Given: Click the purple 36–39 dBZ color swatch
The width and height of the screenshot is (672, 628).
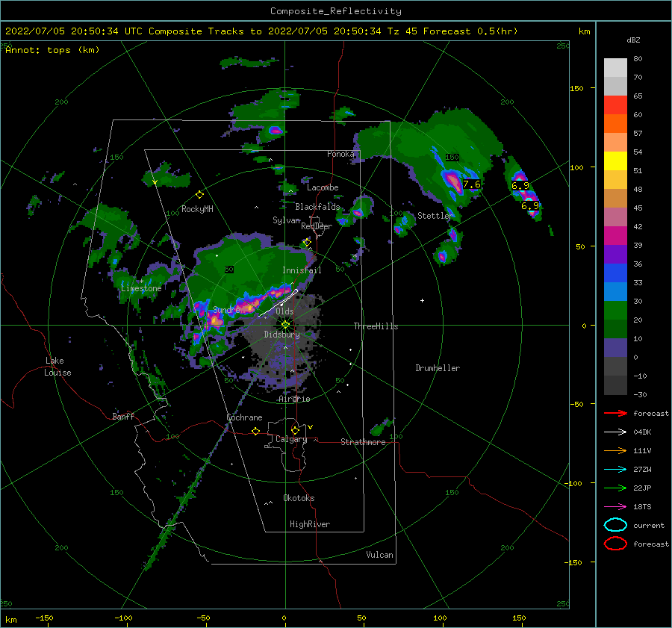Looking at the screenshot, I should click(x=615, y=254).
